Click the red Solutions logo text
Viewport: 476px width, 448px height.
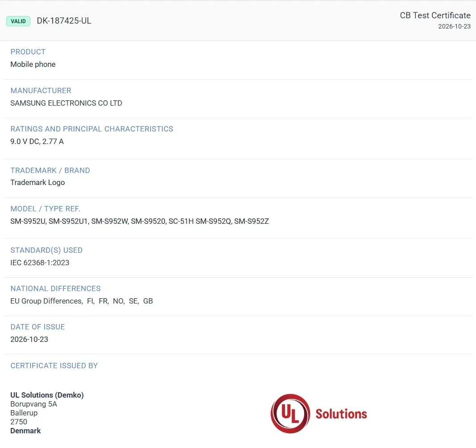pos(341,414)
